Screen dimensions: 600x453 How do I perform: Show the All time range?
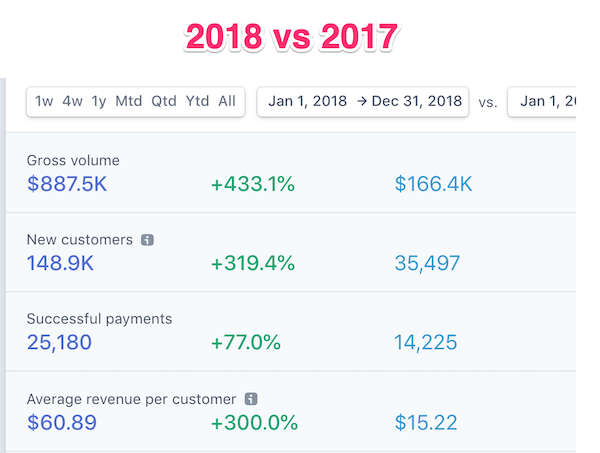(227, 101)
